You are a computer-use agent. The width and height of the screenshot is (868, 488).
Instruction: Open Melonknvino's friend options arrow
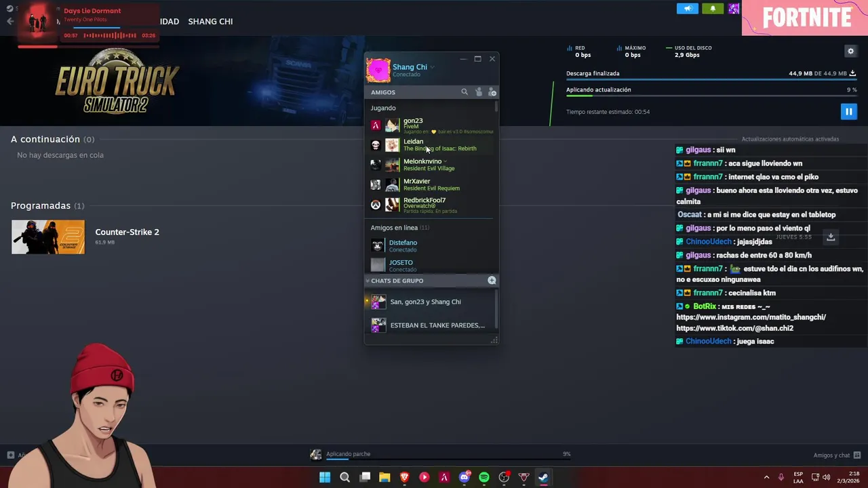445,161
